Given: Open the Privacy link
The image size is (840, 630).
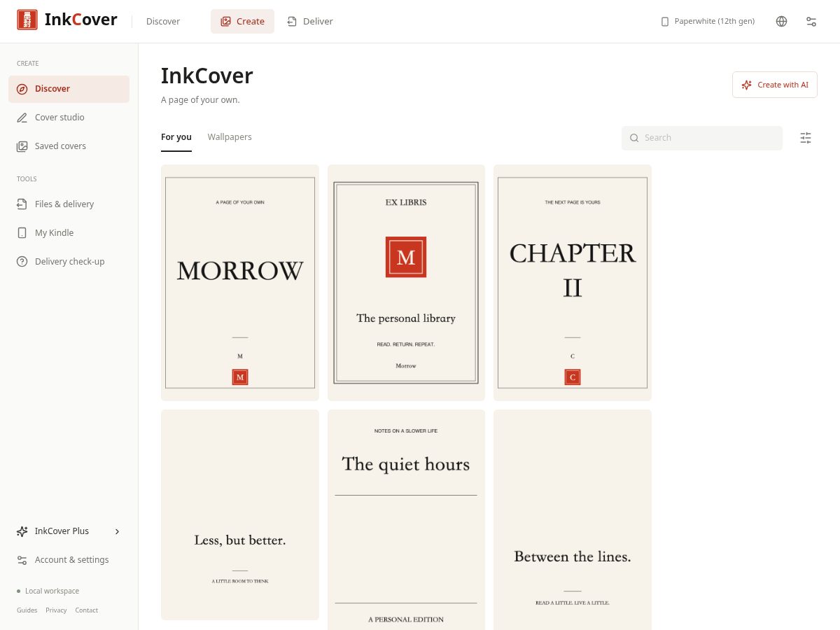Looking at the screenshot, I should pyautogui.click(x=56, y=610).
